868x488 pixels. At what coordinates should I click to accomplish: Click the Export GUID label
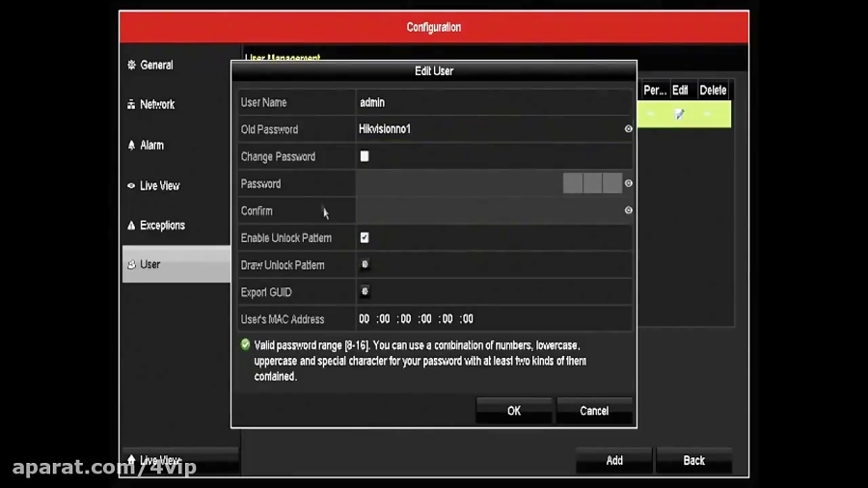click(x=266, y=292)
